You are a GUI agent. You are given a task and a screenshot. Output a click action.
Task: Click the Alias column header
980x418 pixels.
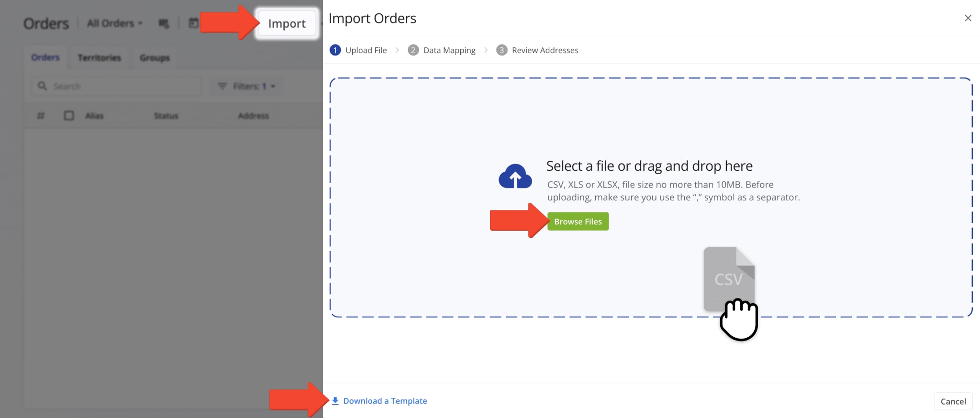tap(94, 116)
